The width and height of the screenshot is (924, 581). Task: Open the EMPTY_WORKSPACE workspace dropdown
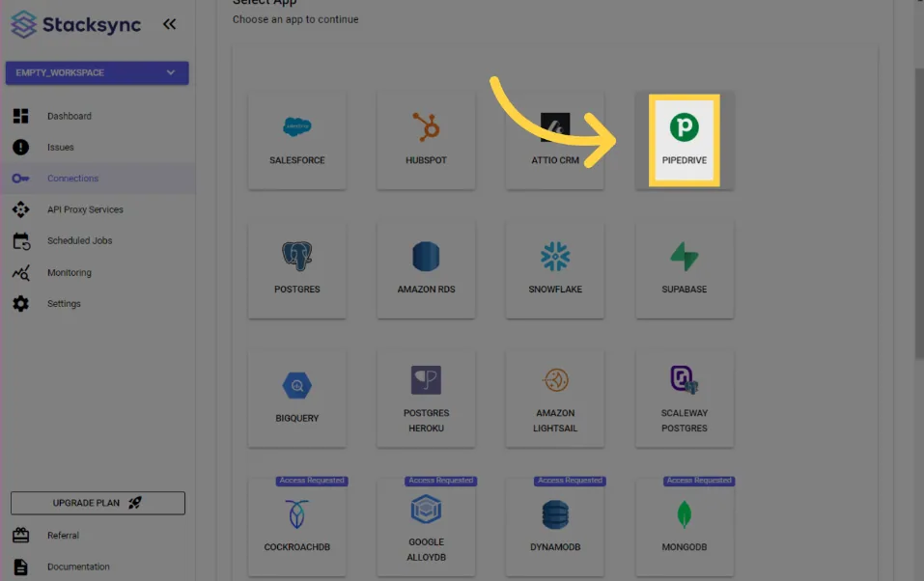pos(98,72)
